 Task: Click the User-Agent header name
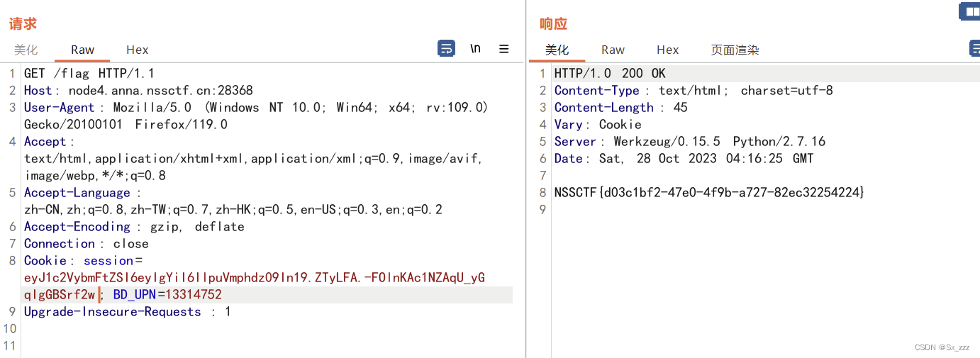click(59, 107)
